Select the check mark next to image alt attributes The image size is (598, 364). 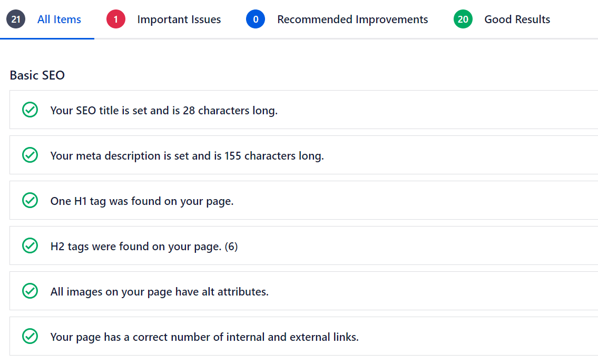[x=30, y=291]
